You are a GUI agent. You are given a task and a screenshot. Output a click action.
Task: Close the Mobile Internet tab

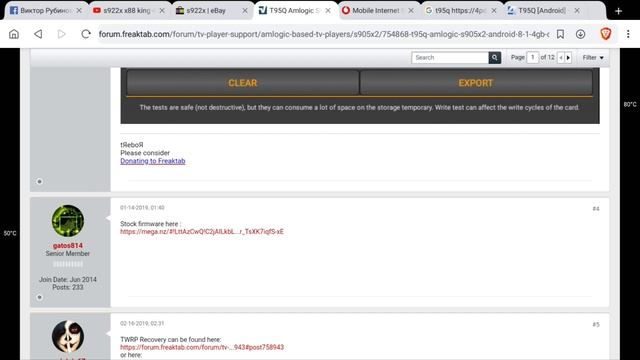click(x=411, y=11)
